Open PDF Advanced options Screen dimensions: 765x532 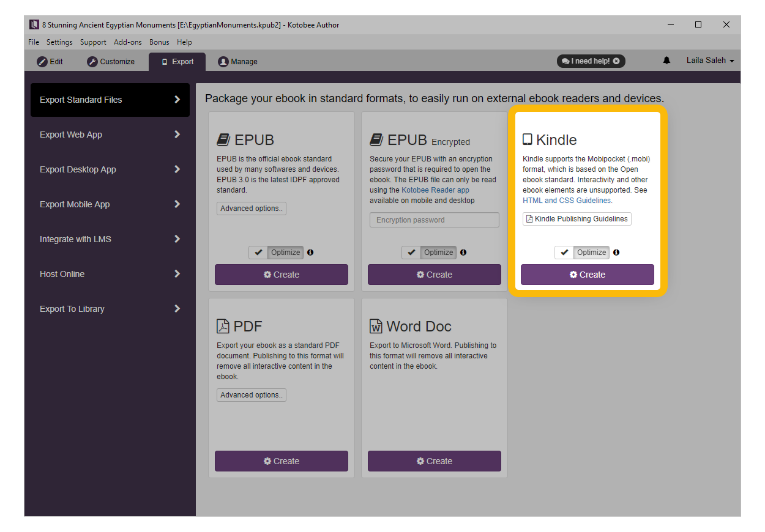252,395
